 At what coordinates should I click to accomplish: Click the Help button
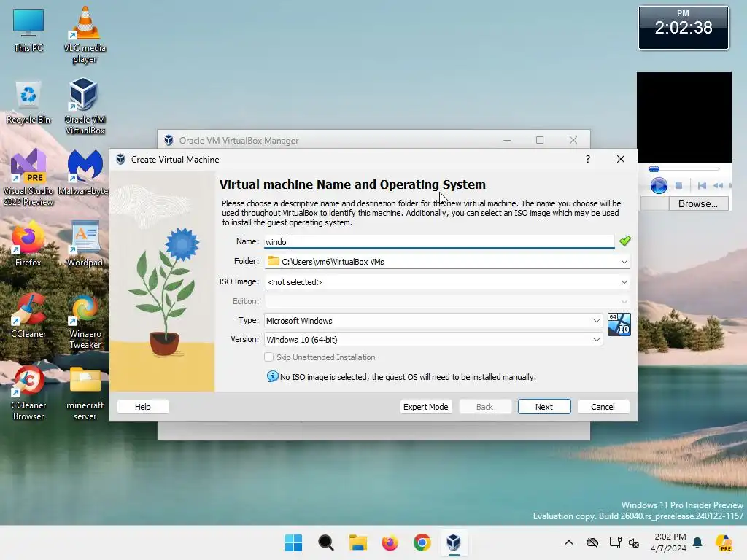click(x=143, y=407)
